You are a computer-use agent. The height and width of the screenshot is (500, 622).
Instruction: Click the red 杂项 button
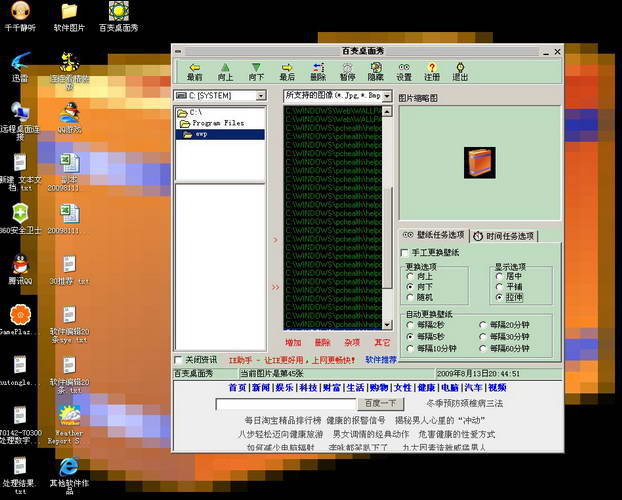352,342
